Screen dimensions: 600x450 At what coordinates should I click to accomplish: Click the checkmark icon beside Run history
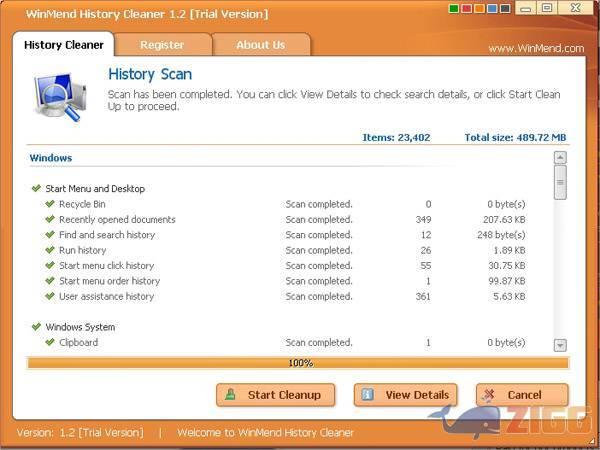(50, 250)
